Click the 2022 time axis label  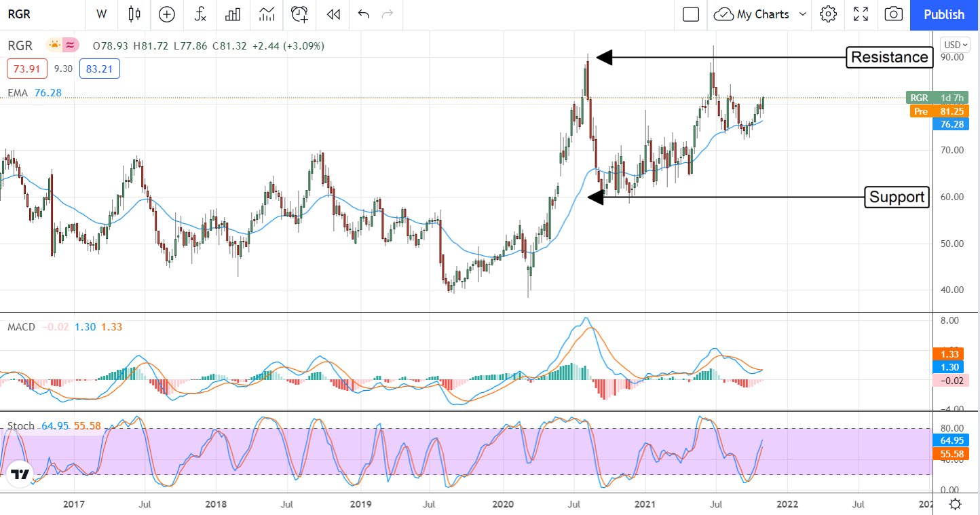pyautogui.click(x=787, y=504)
